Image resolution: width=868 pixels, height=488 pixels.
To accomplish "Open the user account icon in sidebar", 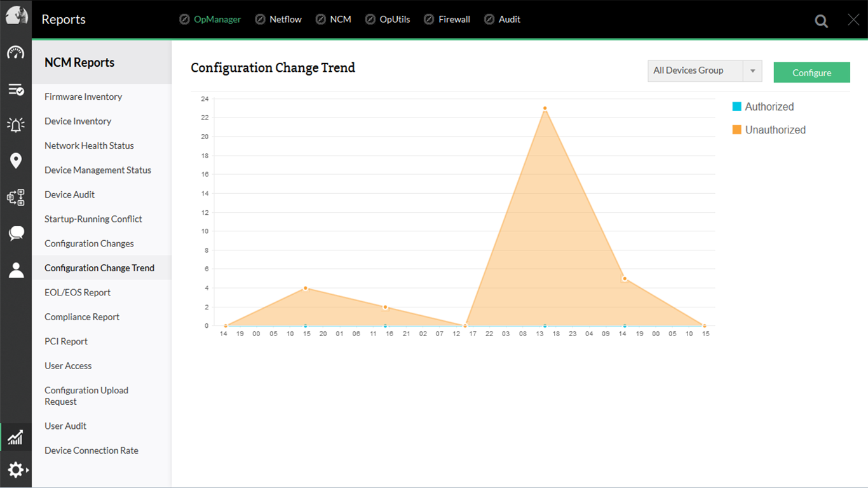I will click(16, 269).
